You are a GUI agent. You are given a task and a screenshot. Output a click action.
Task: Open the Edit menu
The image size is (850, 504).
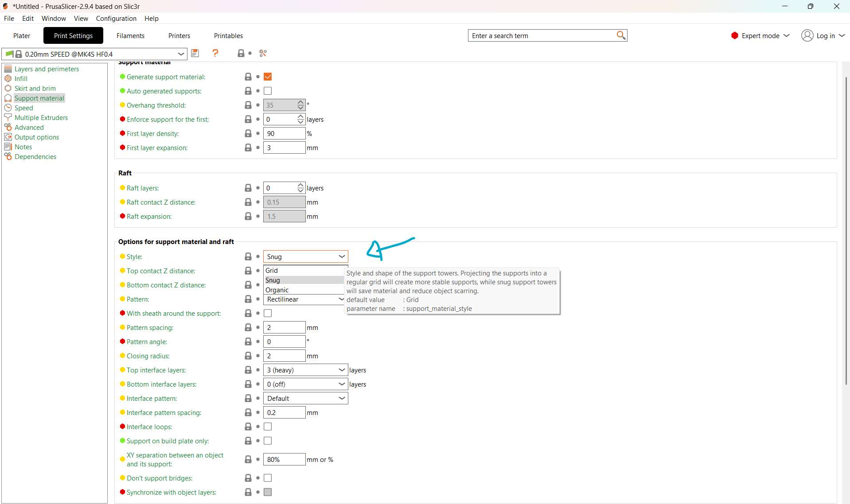click(x=28, y=18)
